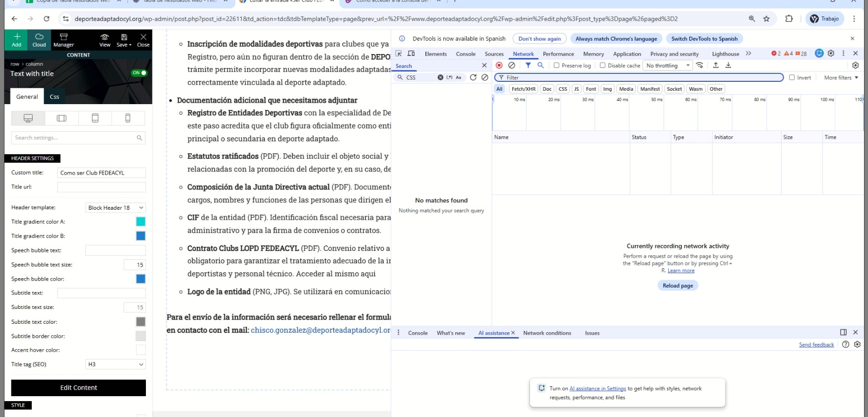Open Chrome extensions puzzle icon

click(x=789, y=19)
